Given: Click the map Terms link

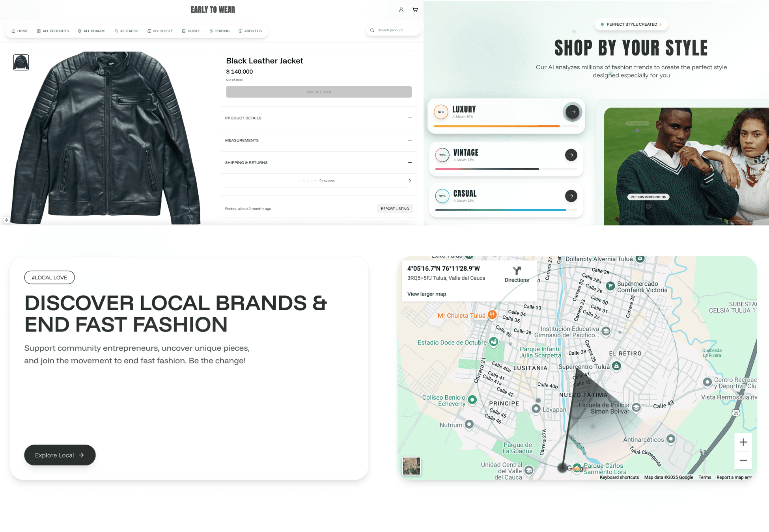Looking at the screenshot, I should pos(705,477).
